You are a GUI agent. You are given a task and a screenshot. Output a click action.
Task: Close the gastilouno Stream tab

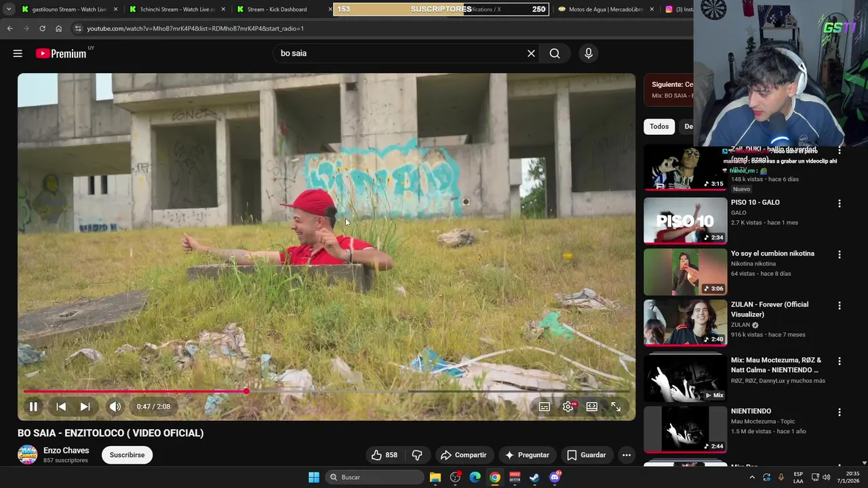point(115,9)
